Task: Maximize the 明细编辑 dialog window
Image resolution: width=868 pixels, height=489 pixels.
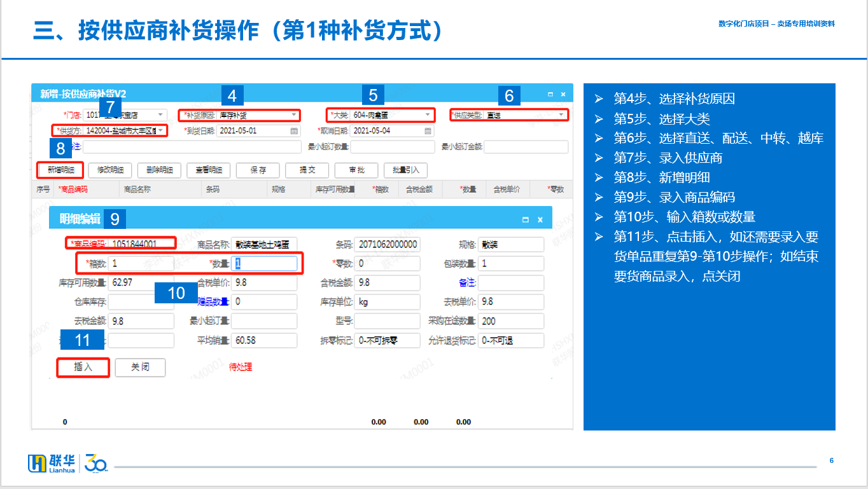Action: (525, 219)
